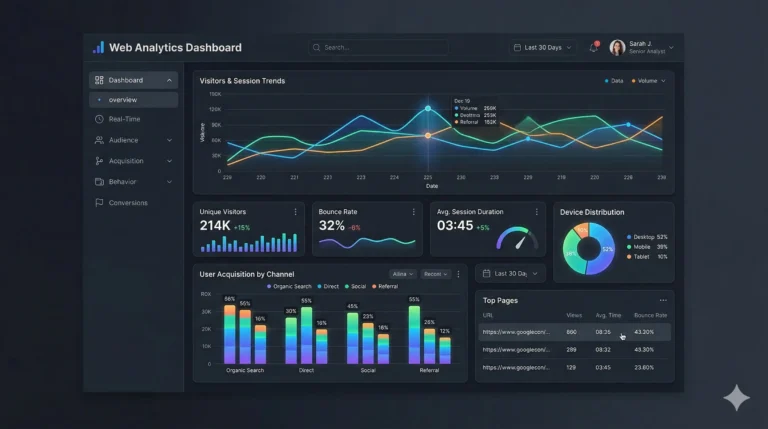Expand the Acquisition sidebar section

133,161
